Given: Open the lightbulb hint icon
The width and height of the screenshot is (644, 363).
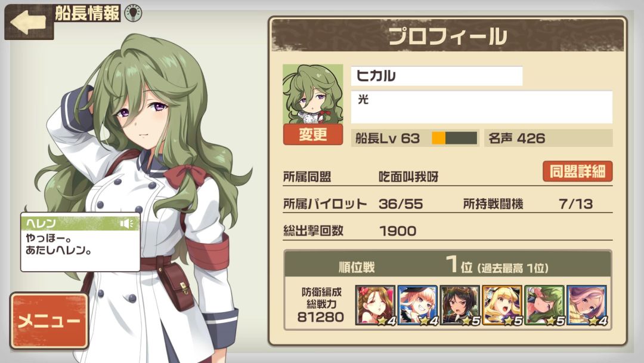Looking at the screenshot, I should tap(133, 13).
